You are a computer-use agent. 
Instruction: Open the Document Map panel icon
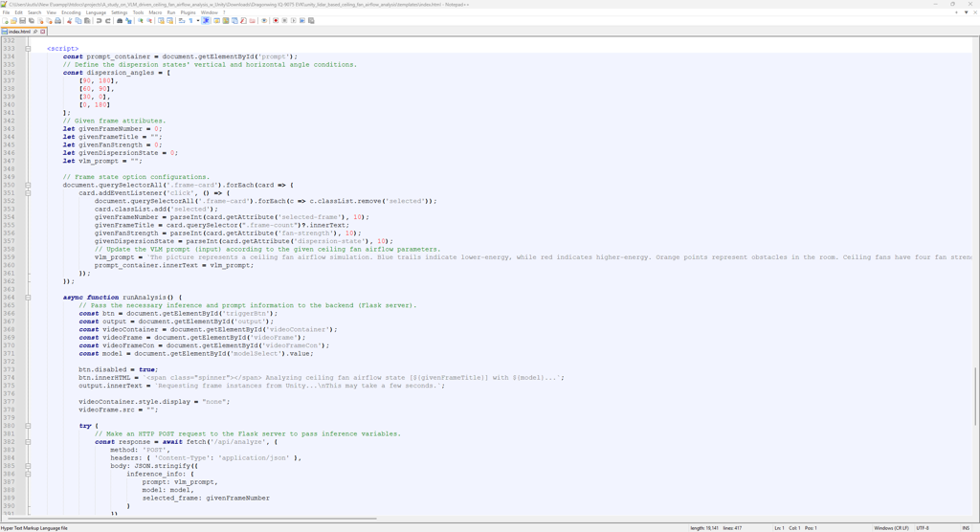tap(226, 21)
